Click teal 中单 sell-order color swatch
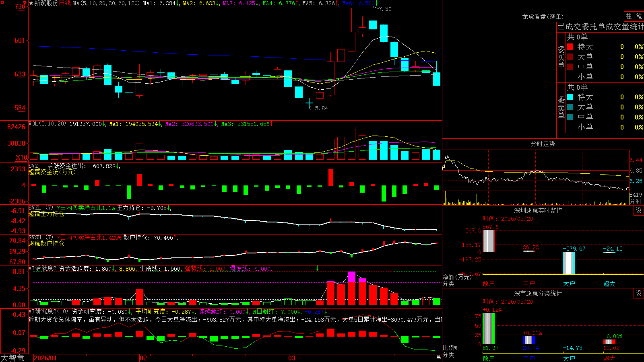The width and height of the screenshot is (644, 362). pyautogui.click(x=570, y=117)
